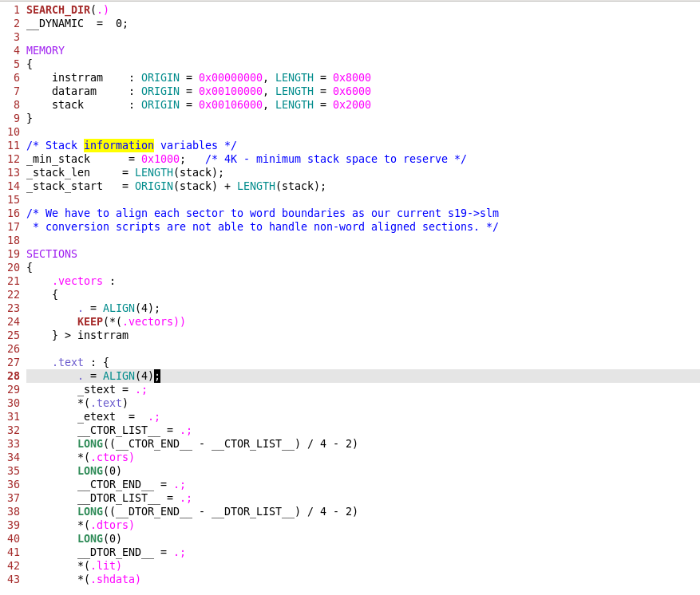Image resolution: width=700 pixels, height=595 pixels.
Task: Click the KEEP keyword on line 24
Action: pyautogui.click(x=89, y=321)
